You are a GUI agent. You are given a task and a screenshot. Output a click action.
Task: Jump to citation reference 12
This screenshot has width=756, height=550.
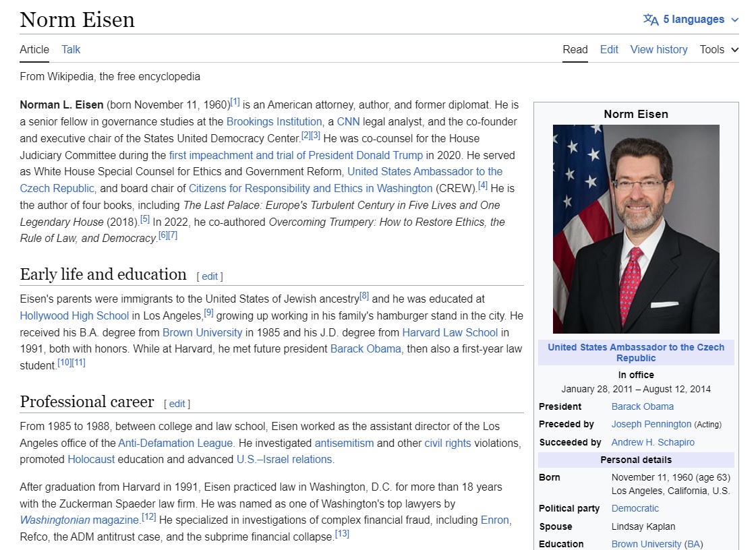pyautogui.click(x=148, y=517)
